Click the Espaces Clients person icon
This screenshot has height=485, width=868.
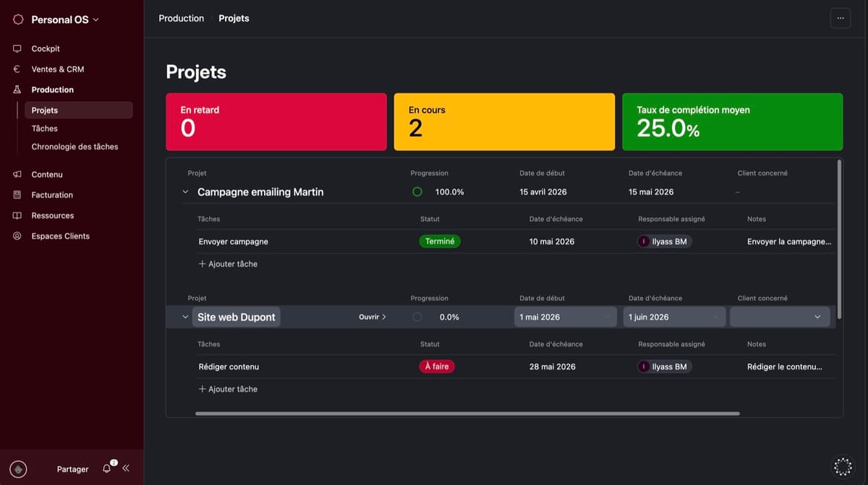[17, 236]
